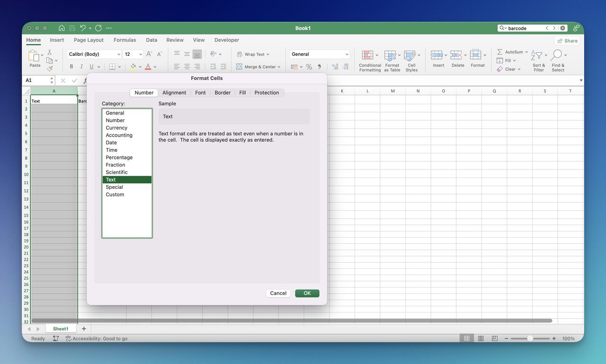Toggle Wrap Text
The width and height of the screenshot is (606, 364).
point(253,54)
